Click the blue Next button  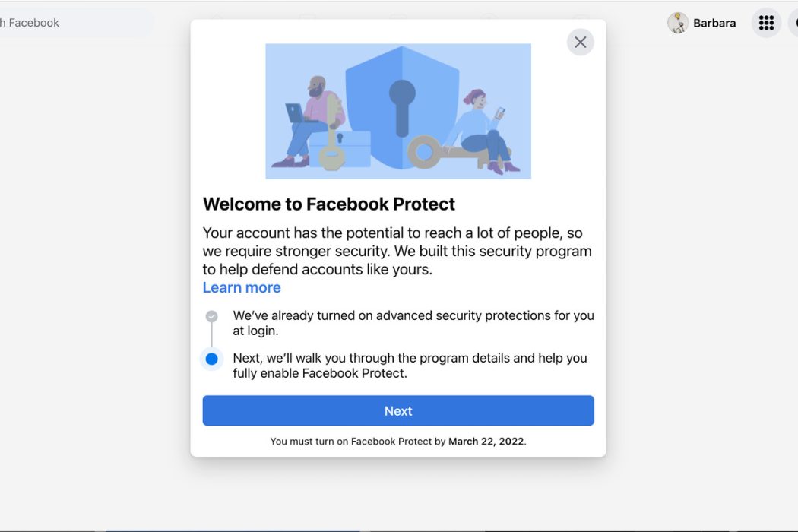(x=398, y=411)
